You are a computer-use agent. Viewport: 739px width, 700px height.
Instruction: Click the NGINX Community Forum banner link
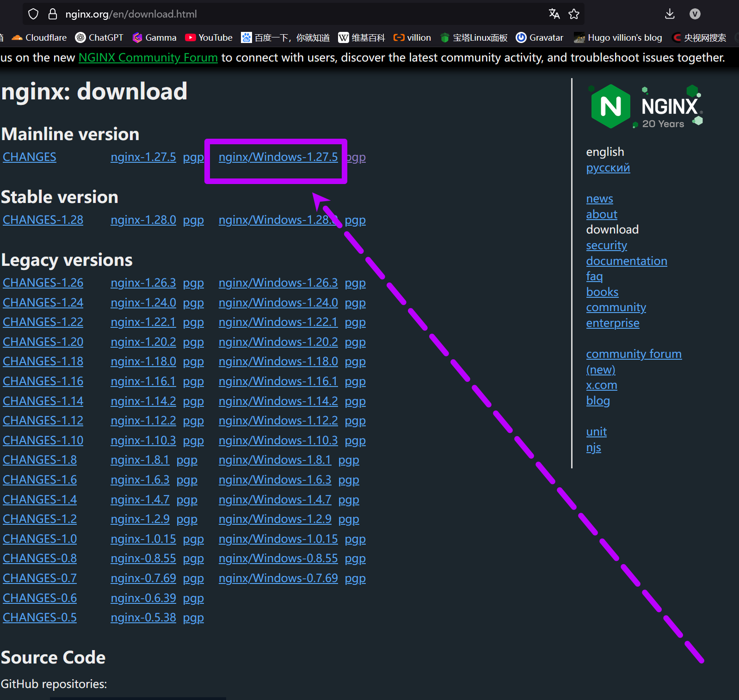148,58
